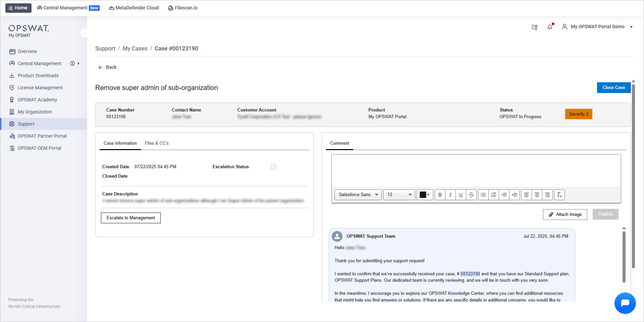Open the font size 12 dropdown
Screen dimensions: 644x322
(399, 195)
